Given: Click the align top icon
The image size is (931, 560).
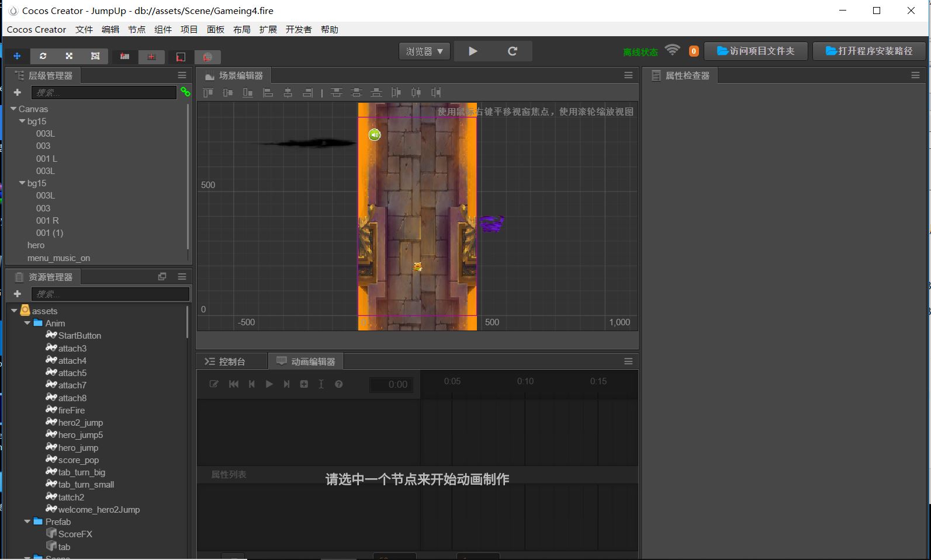Looking at the screenshot, I should 208,92.
